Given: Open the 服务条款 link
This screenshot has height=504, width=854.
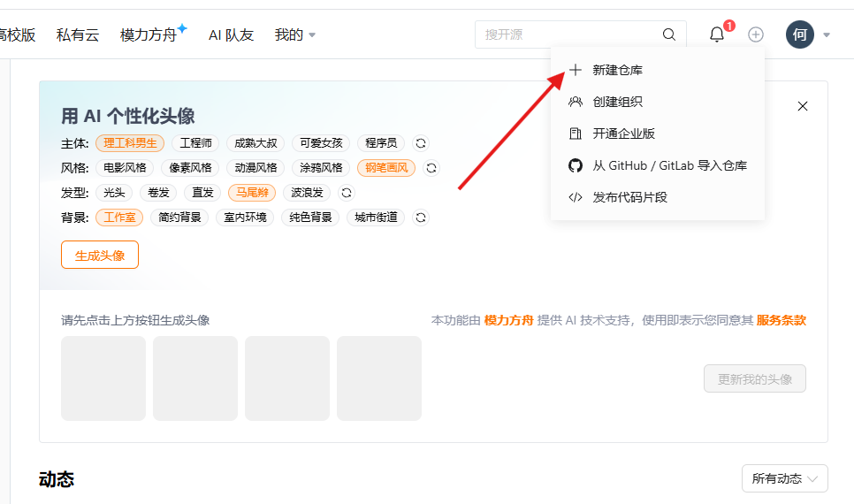Looking at the screenshot, I should coord(781,320).
